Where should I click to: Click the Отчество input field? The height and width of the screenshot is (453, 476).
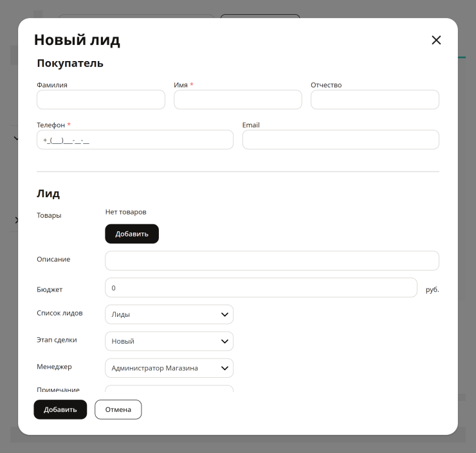375,100
